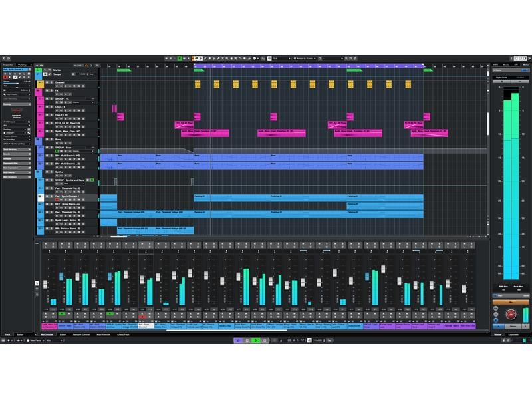Toggle record enable on Pad - Synth Chorale 1 track

pos(57,200)
